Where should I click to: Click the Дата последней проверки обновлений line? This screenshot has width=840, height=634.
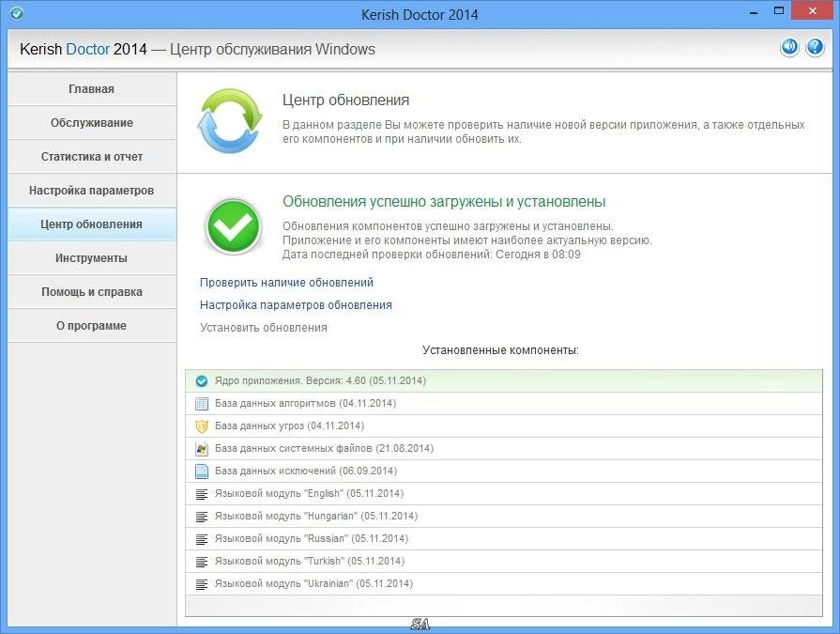click(x=431, y=255)
